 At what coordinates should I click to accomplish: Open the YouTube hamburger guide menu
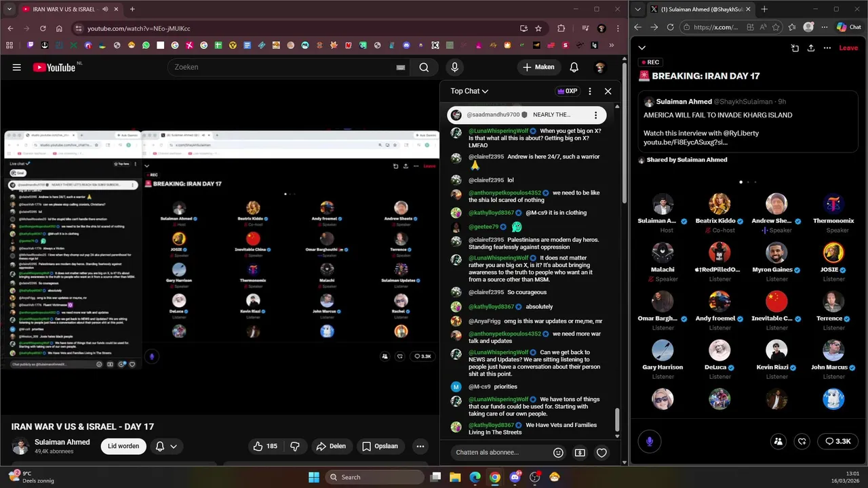tap(16, 67)
